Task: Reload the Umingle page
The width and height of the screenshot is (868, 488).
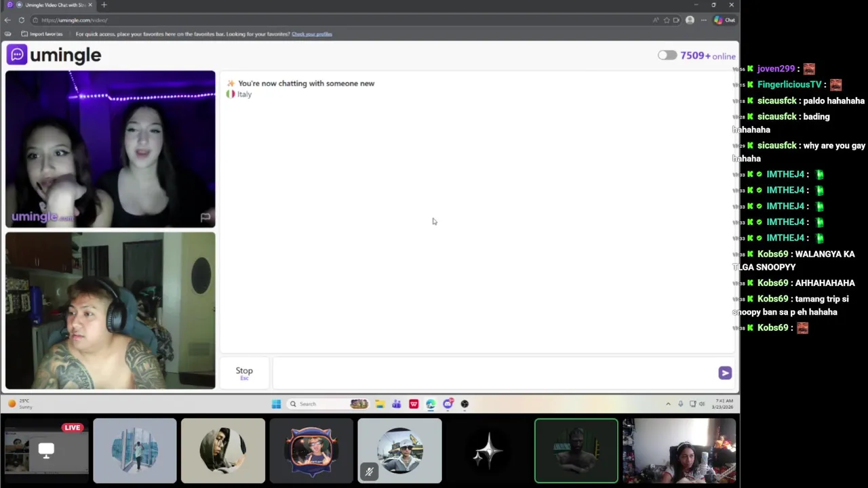Action: click(22, 20)
